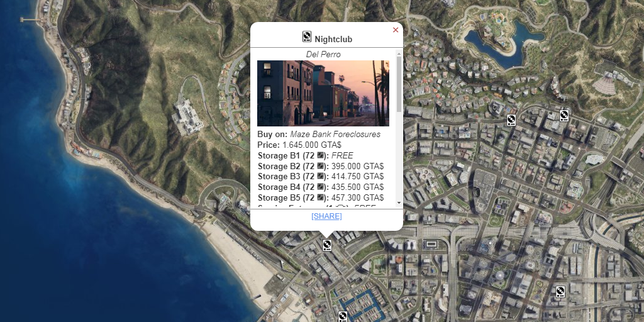Open the [SHARE] link in the popup
Image resolution: width=644 pixels, height=322 pixels.
pos(326,216)
